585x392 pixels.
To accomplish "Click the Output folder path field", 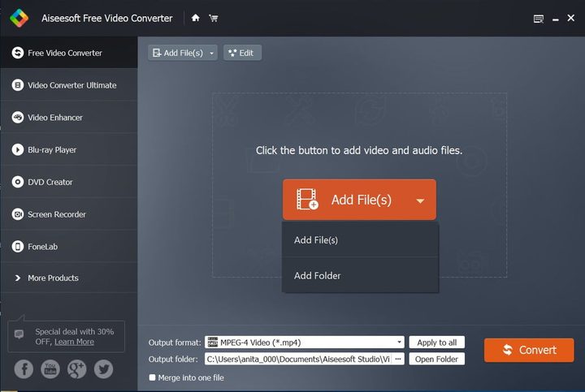I will 298,359.
